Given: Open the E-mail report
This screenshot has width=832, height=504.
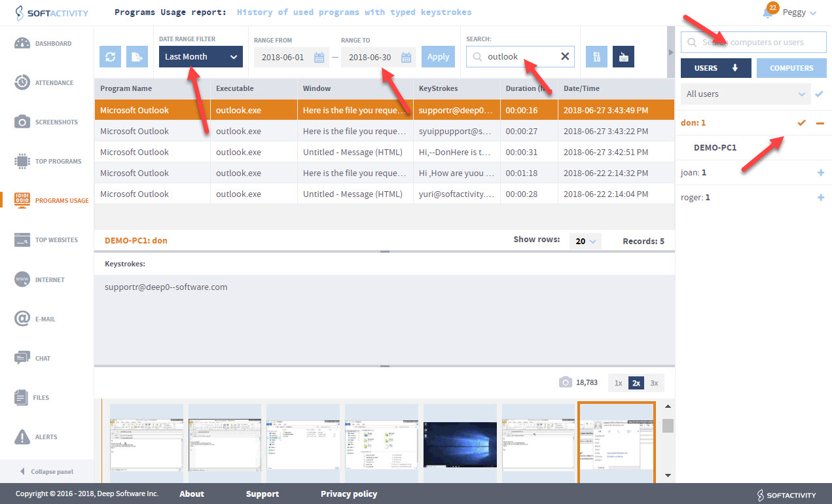Looking at the screenshot, I should click(x=35, y=319).
